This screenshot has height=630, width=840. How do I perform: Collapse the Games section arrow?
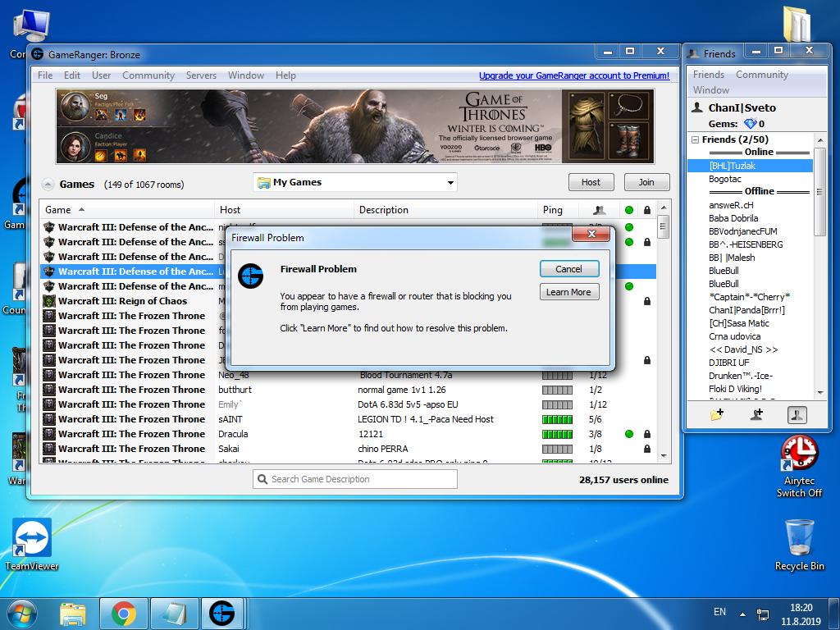tap(48, 185)
